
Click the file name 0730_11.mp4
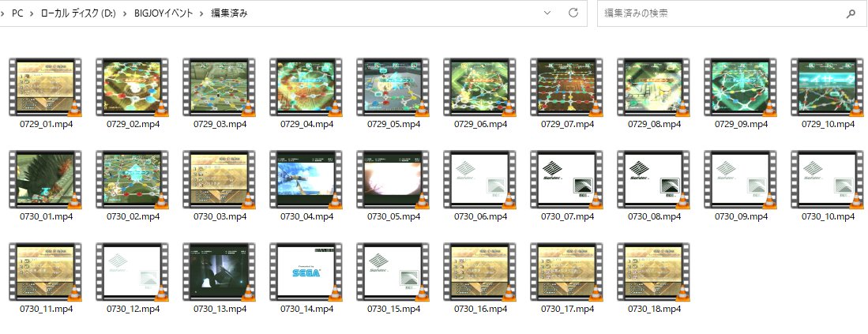coord(46,309)
